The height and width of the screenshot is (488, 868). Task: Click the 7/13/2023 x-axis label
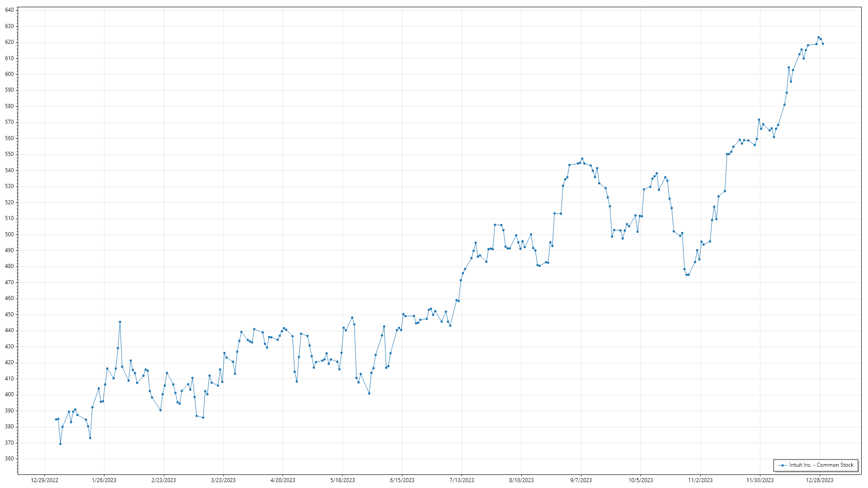(462, 480)
